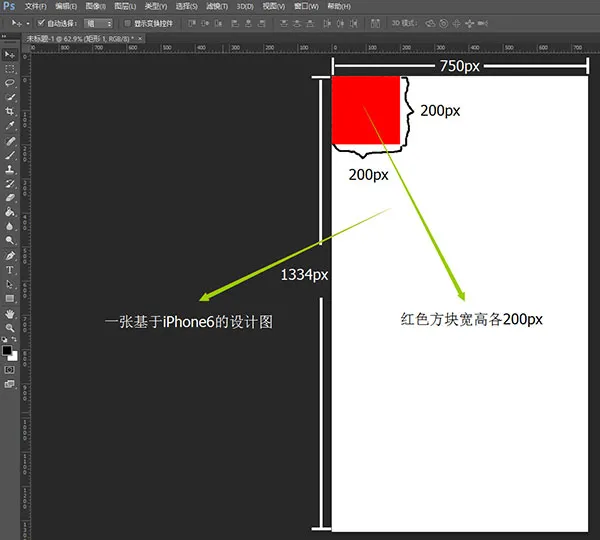Activate the Clone Stamp tool

(x=10, y=169)
